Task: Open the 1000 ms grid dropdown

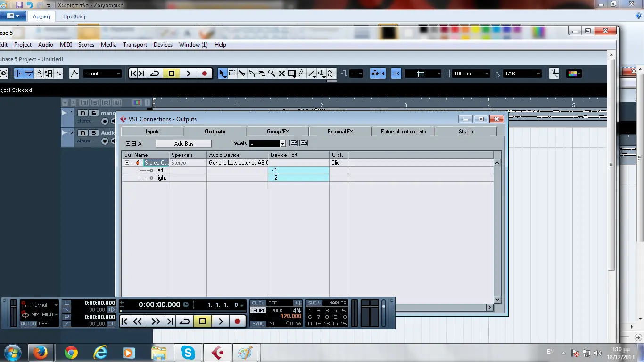Action: point(471,74)
